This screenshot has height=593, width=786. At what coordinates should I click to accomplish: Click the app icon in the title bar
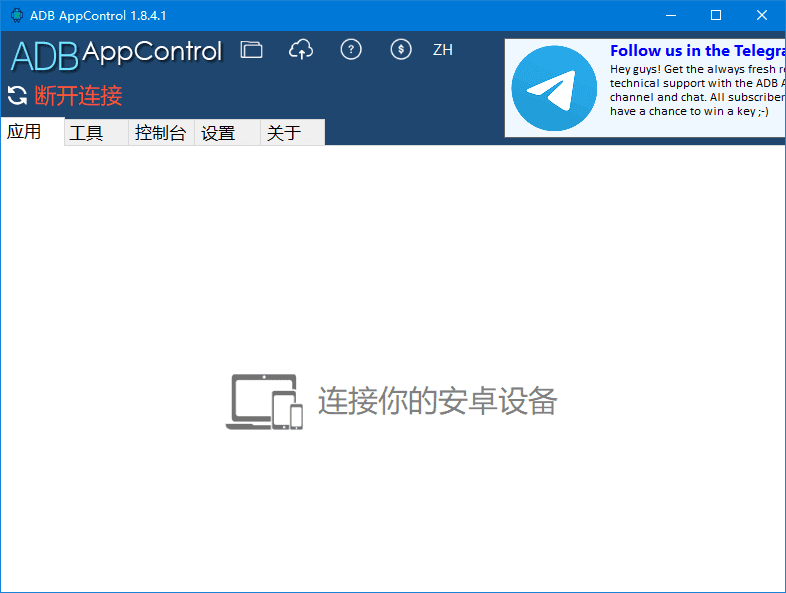[x=17, y=16]
